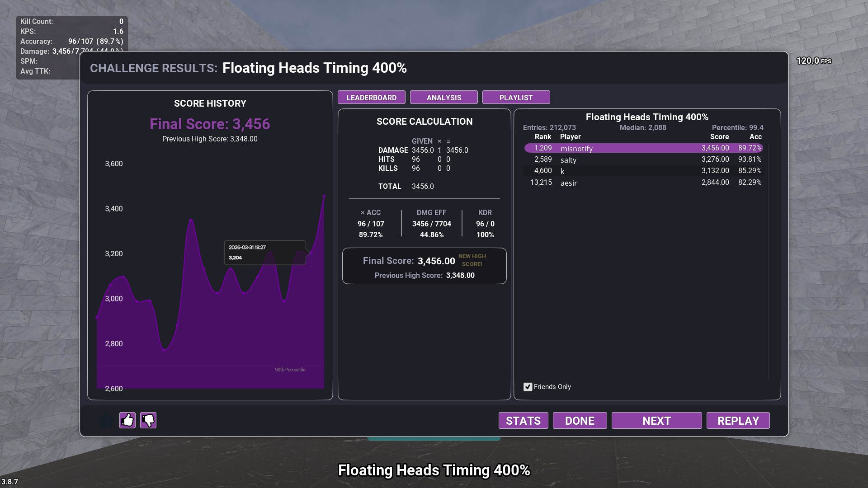868x488 pixels.
Task: Select misnotify leaderboard row
Action: (x=643, y=148)
